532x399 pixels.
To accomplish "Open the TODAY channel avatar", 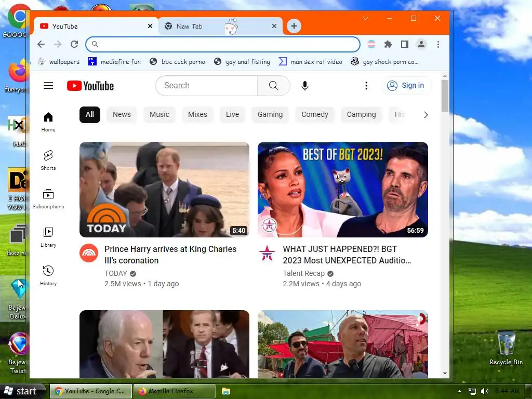I will tap(89, 253).
